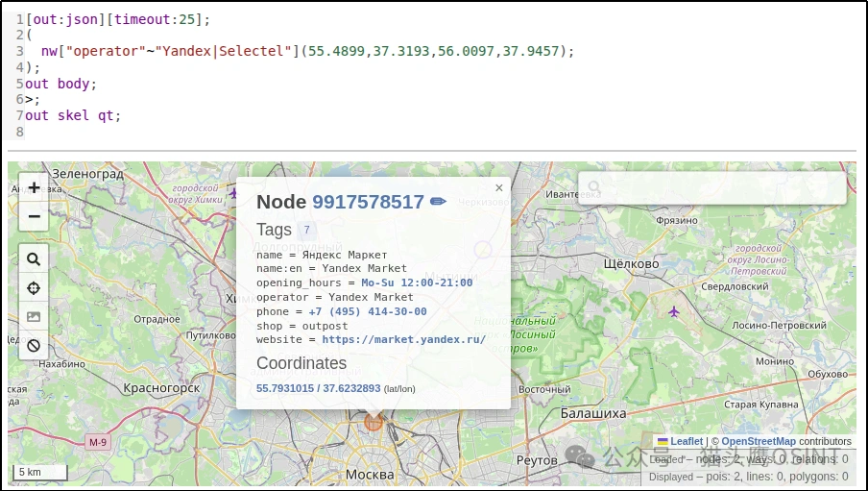Click the image overlay toggle icon
The image size is (868, 491).
pyautogui.click(x=34, y=317)
